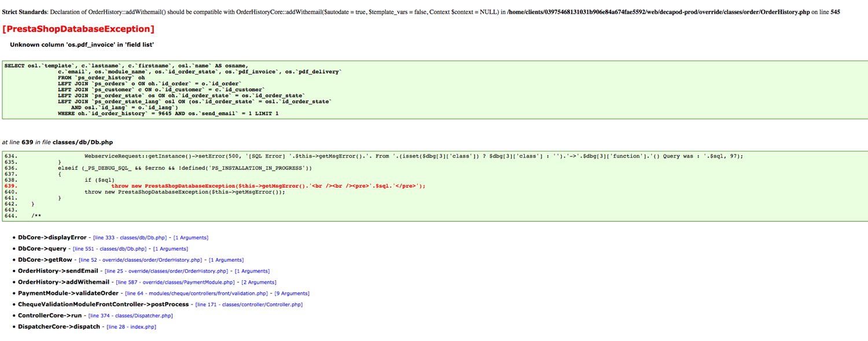Viewport: 868px width, 341px height.
Task: Open the line 64 cheque validation.php link
Action: [197, 294]
